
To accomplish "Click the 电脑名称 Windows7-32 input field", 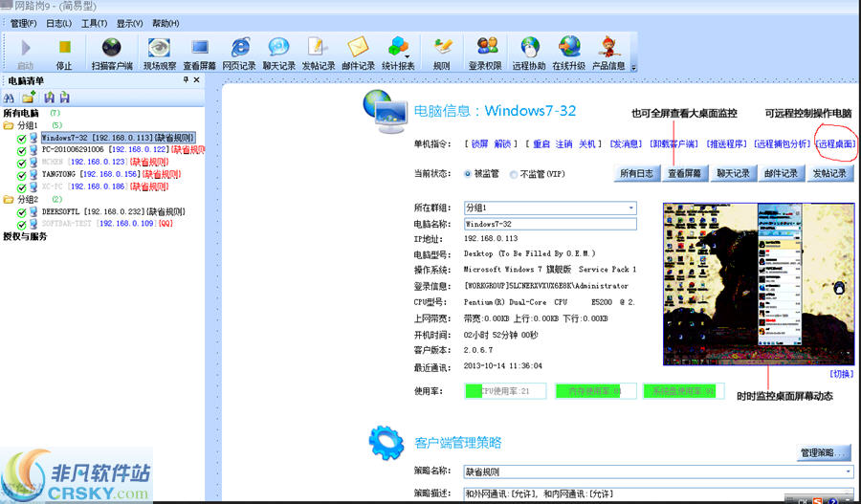I will (x=550, y=224).
